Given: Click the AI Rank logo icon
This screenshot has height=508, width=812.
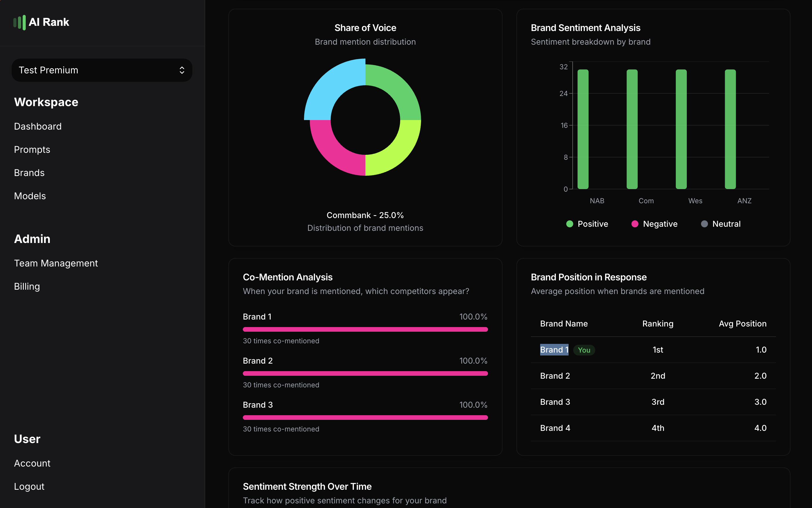Looking at the screenshot, I should point(19,22).
